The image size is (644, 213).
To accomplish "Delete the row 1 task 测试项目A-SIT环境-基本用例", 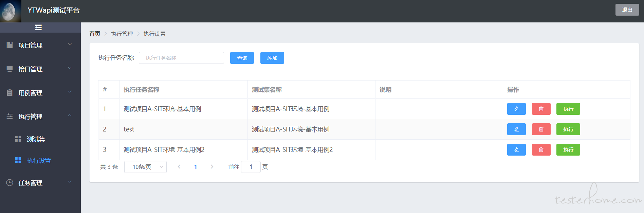I will pyautogui.click(x=541, y=109).
